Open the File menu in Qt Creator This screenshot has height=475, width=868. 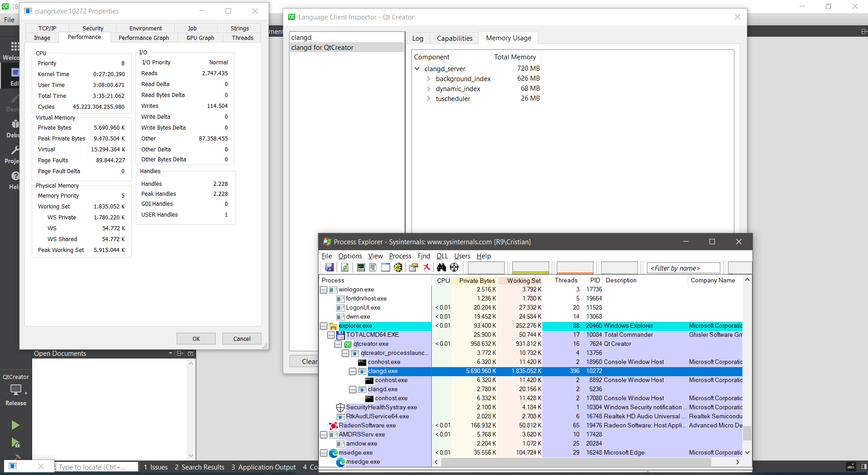(x=9, y=19)
